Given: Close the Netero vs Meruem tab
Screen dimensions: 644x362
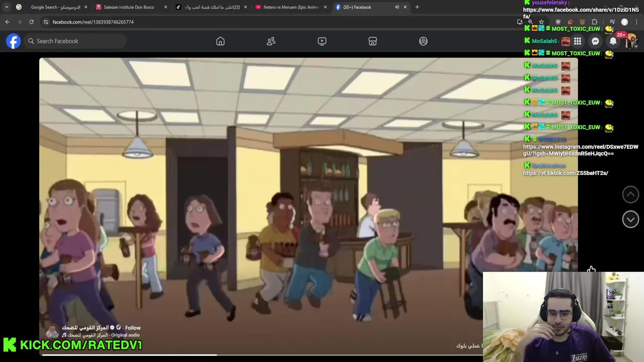Looking at the screenshot, I should coord(325,7).
